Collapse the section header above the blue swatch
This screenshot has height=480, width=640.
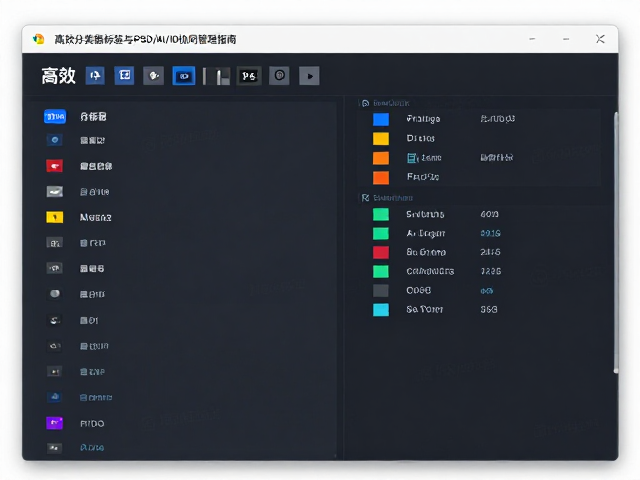pyautogui.click(x=385, y=103)
